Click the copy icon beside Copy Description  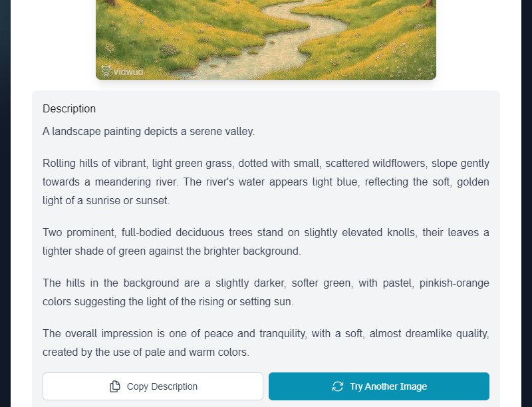tap(115, 386)
